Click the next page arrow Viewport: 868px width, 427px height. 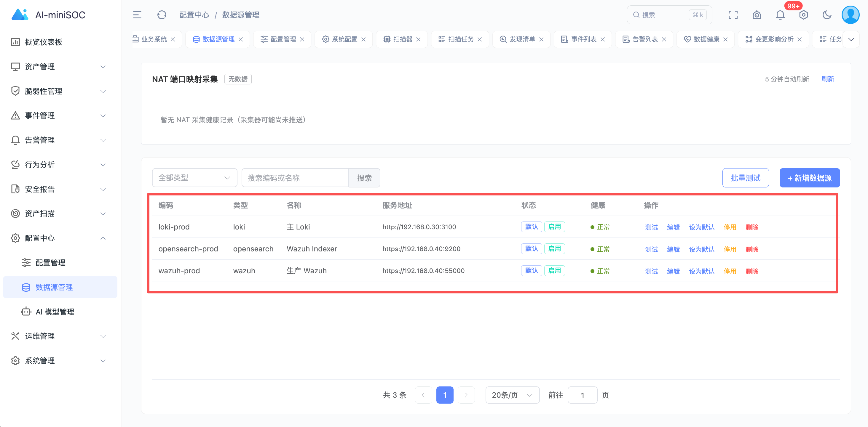pyautogui.click(x=466, y=395)
